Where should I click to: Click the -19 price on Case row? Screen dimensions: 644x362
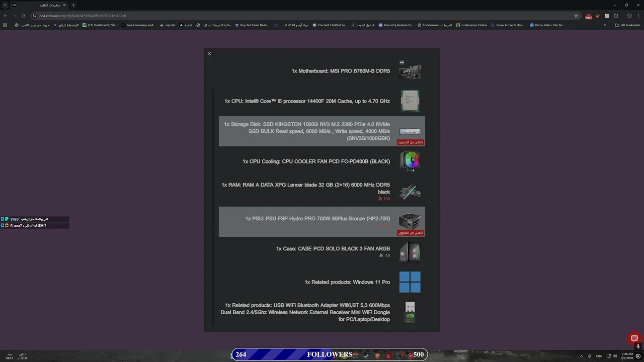(x=384, y=256)
